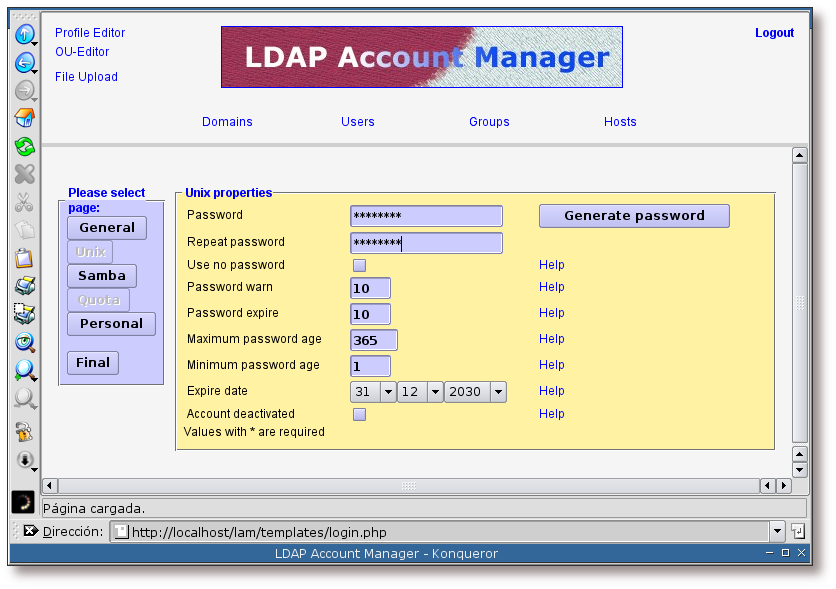Click the Logout link
Viewport: 836px width, 589px height.
774,33
